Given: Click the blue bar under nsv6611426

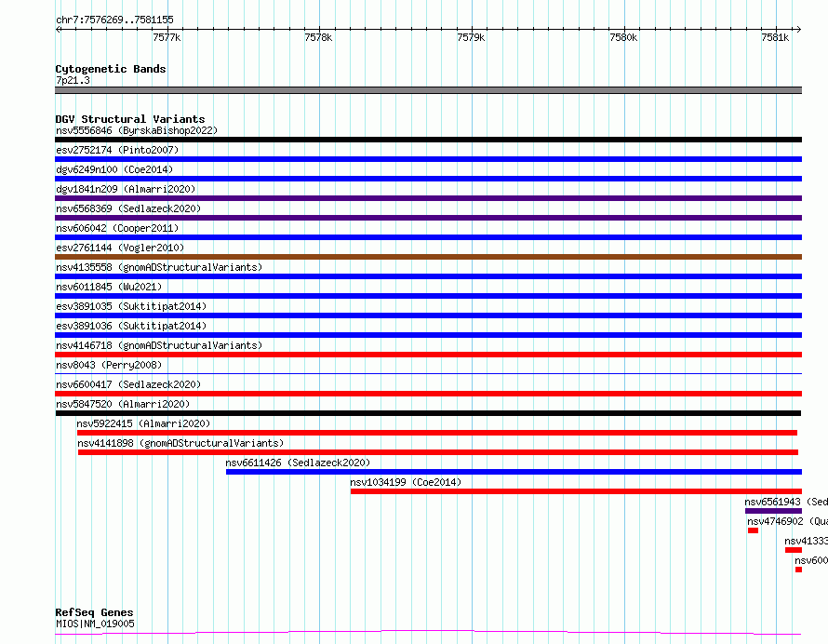Looking at the screenshot, I should (514, 472).
